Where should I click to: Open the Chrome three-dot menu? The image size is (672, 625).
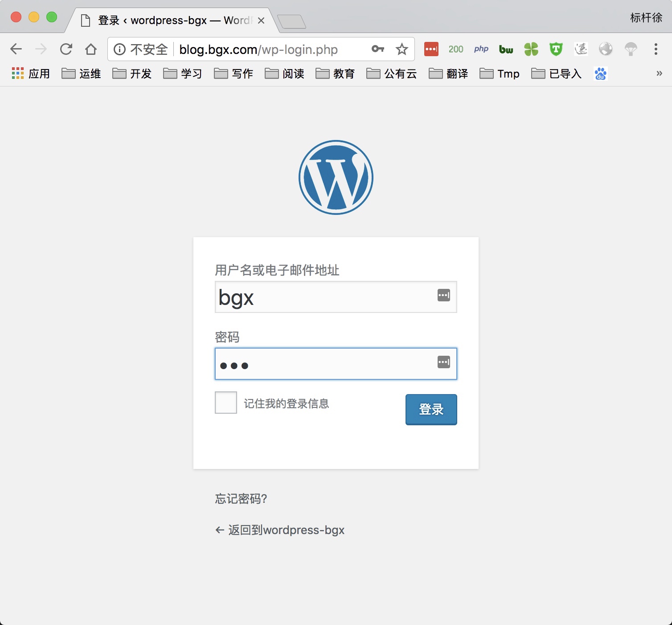(656, 49)
